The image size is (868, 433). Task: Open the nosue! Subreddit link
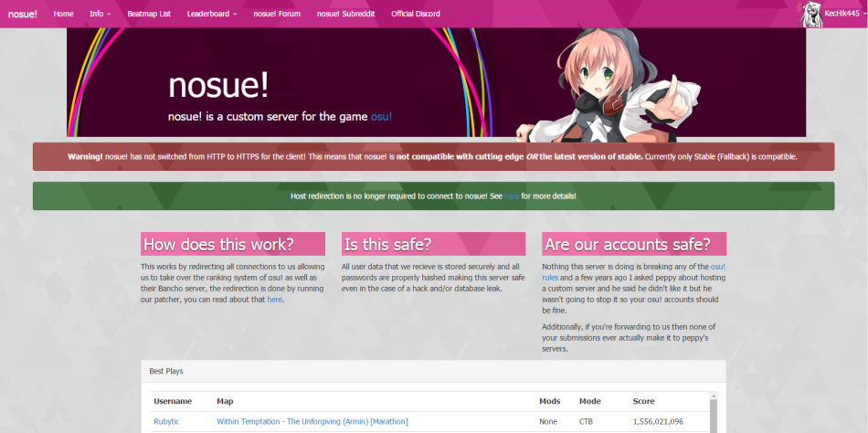point(346,14)
